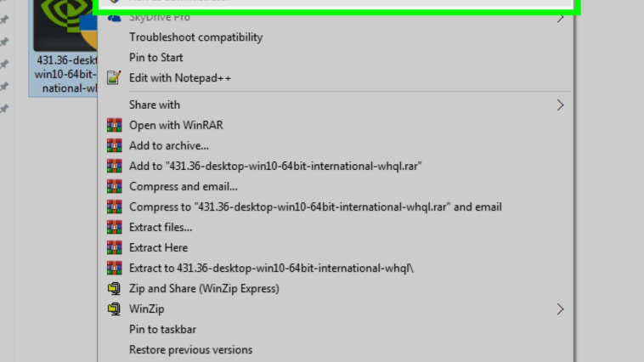Click the WinZip icon beside Zip and Share
Image resolution: width=644 pixels, height=362 pixels.
coord(114,289)
